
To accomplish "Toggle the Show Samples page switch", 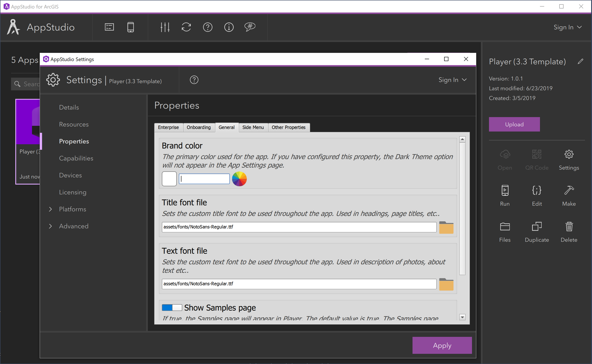I will click(172, 307).
